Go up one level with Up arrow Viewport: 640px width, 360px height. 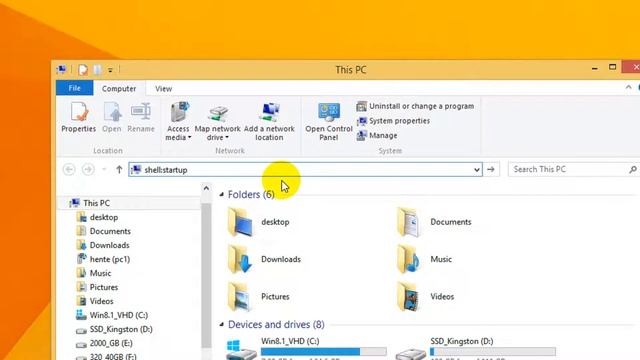point(119,169)
